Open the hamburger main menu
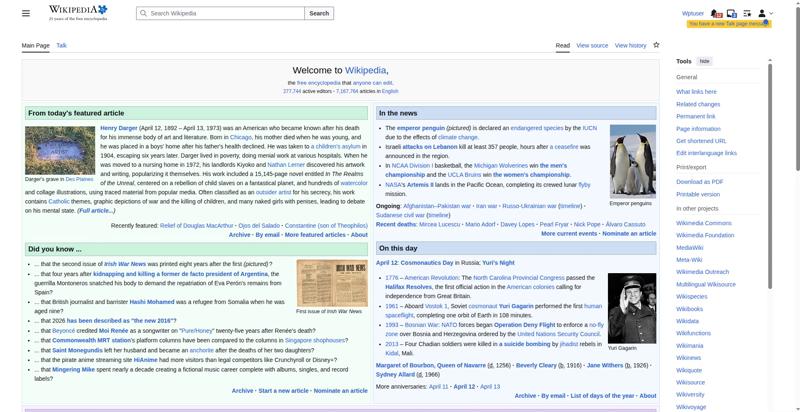Viewport: 800px width, 412px height. (x=26, y=13)
